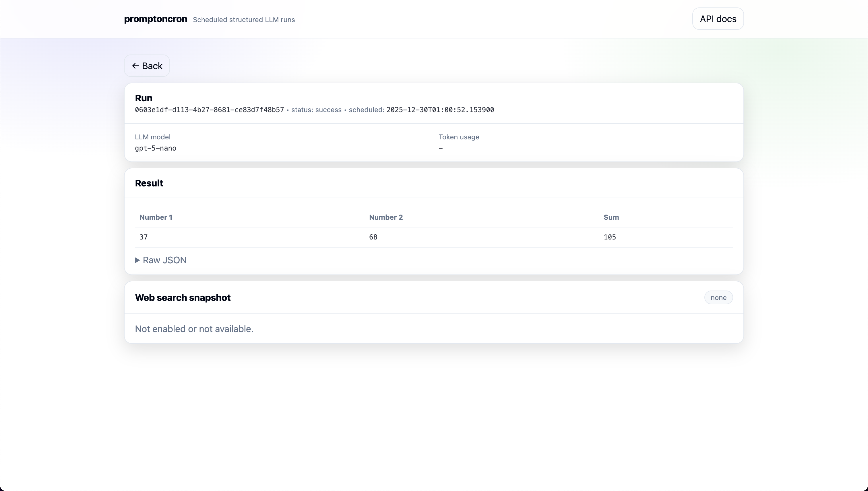Navigate back using the Back button
The height and width of the screenshot is (491, 868).
(146, 66)
